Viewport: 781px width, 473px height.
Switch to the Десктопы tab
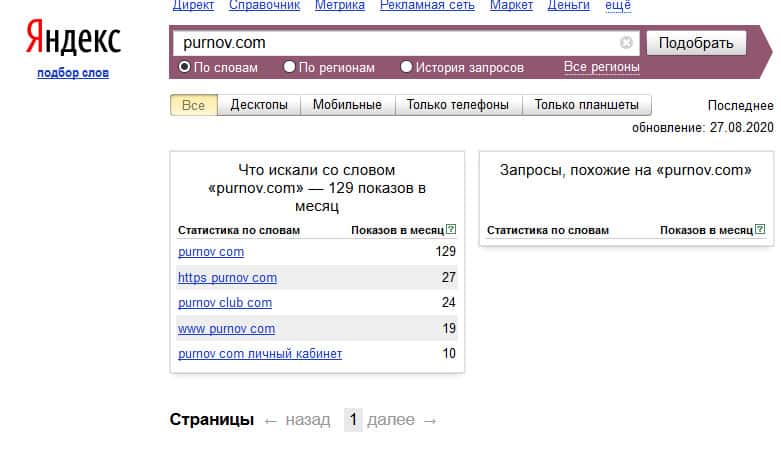click(258, 105)
